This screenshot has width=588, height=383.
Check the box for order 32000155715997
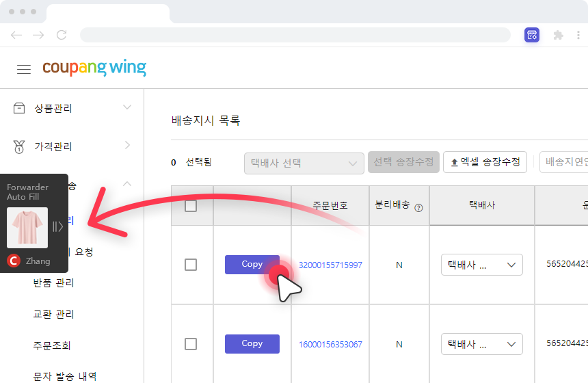pos(191,265)
